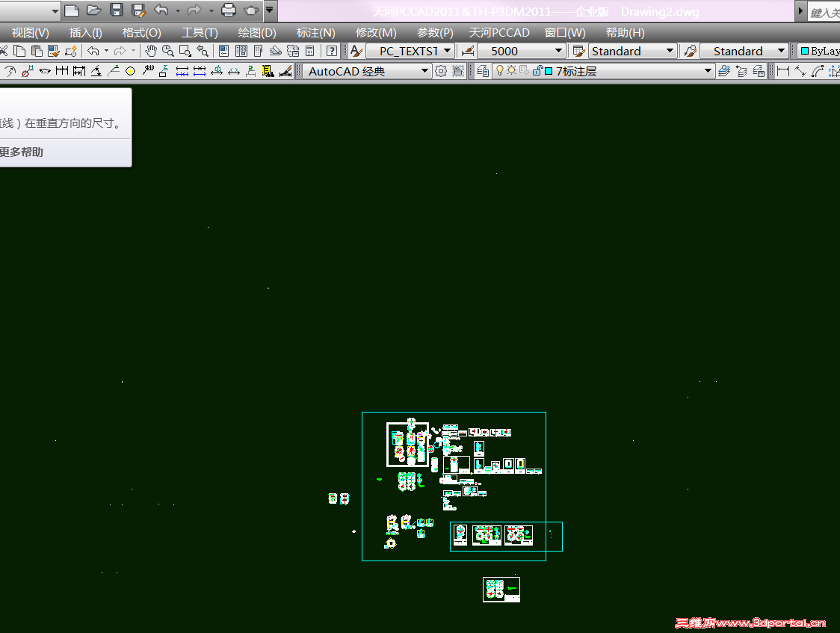This screenshot has width=840, height=633.
Task: Click the keyword search input field
Action: point(824,12)
